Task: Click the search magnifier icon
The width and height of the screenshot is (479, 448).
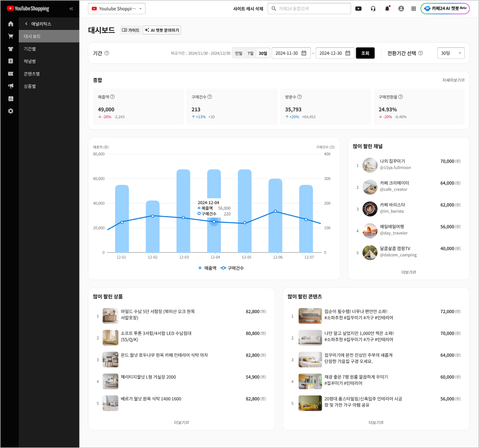Action: [274, 9]
